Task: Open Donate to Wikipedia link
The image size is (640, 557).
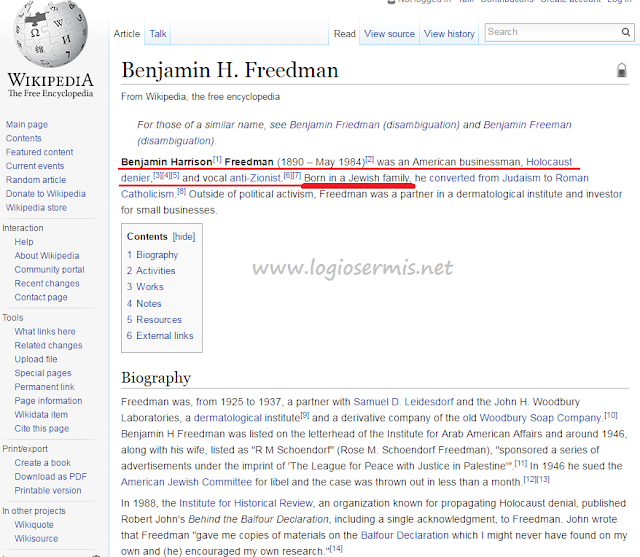Action: [x=45, y=194]
